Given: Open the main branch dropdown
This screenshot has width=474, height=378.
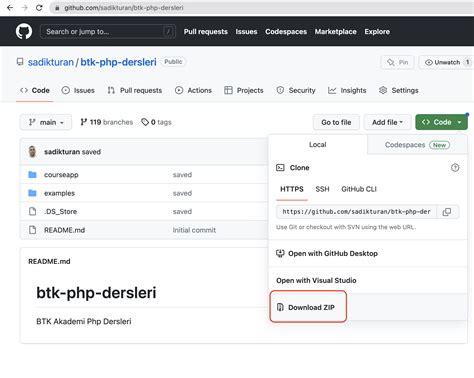Looking at the screenshot, I should click(46, 122).
